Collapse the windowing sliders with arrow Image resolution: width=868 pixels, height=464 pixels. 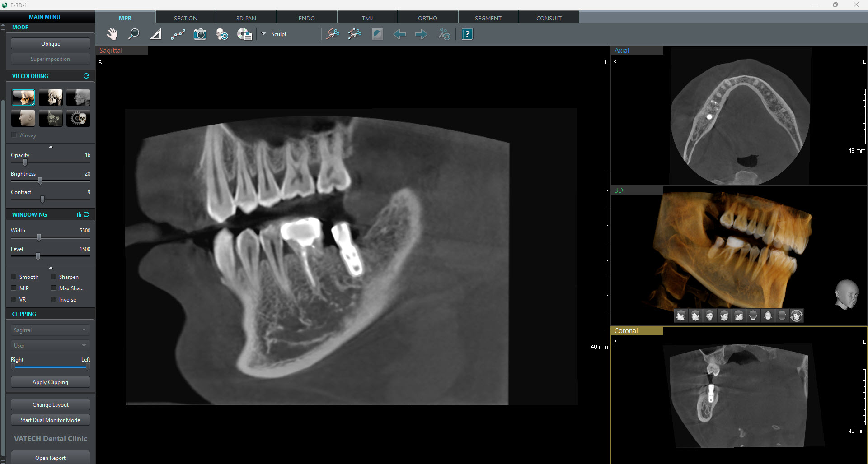click(x=51, y=268)
